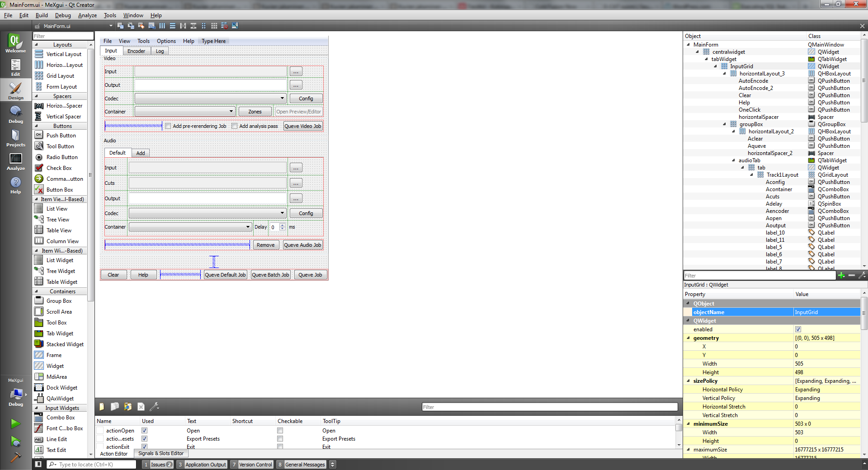This screenshot has height=470, width=868.
Task: Open the Audio Container dropdown
Action: coord(190,227)
